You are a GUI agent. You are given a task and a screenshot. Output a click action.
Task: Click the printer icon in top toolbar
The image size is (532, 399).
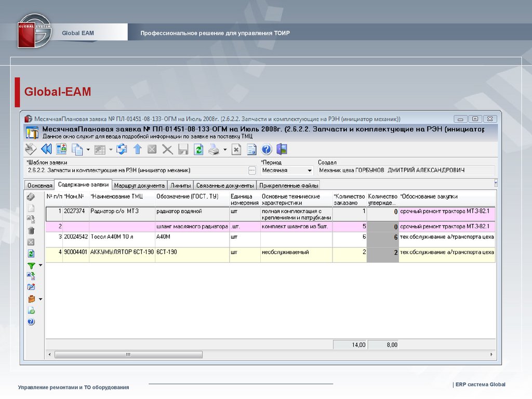point(214,150)
